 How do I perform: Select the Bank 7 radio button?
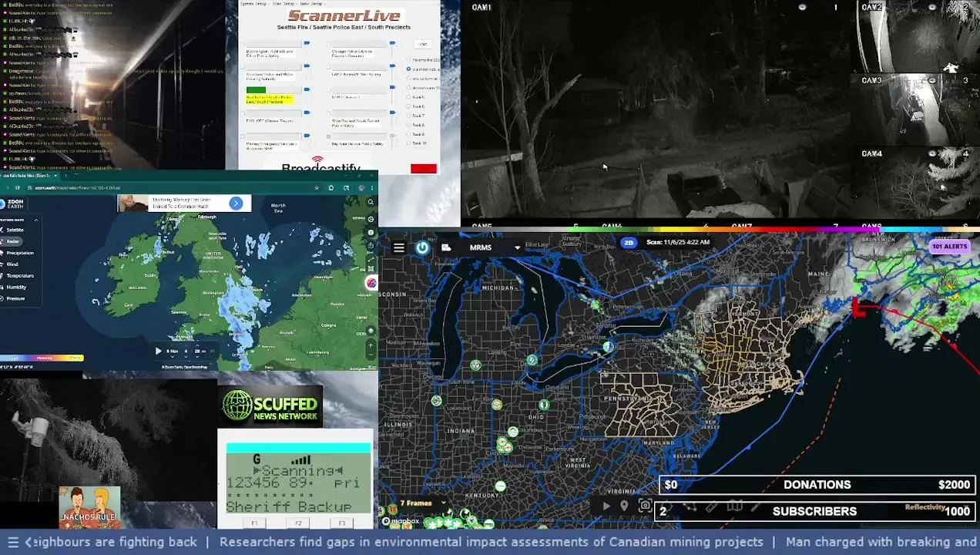point(409,116)
